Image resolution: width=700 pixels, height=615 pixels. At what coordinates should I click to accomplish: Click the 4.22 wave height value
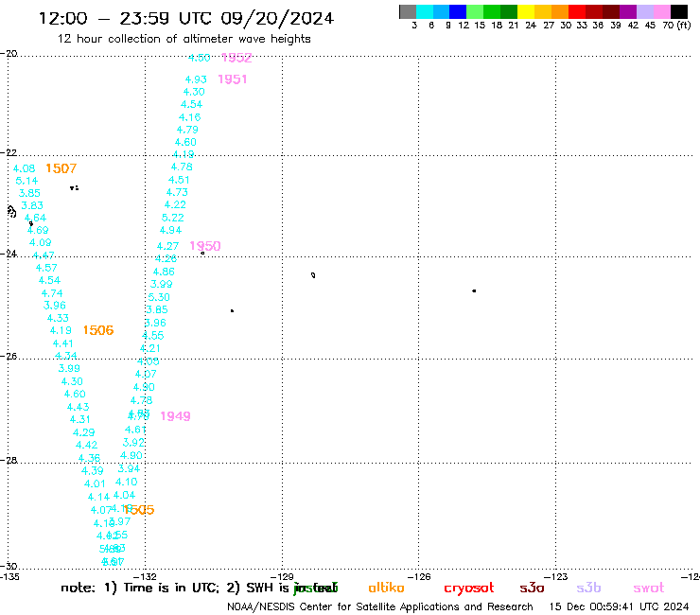[175, 204]
